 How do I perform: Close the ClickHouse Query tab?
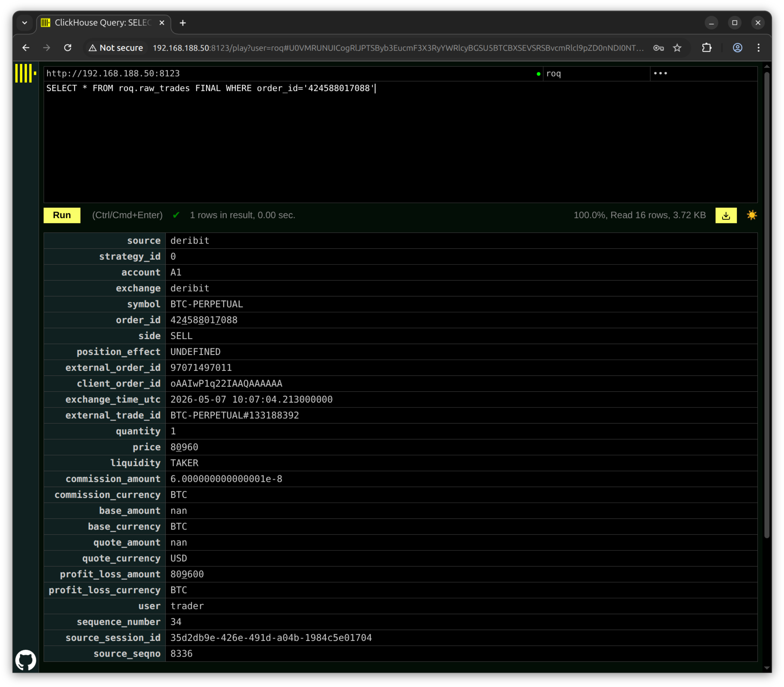tap(162, 23)
